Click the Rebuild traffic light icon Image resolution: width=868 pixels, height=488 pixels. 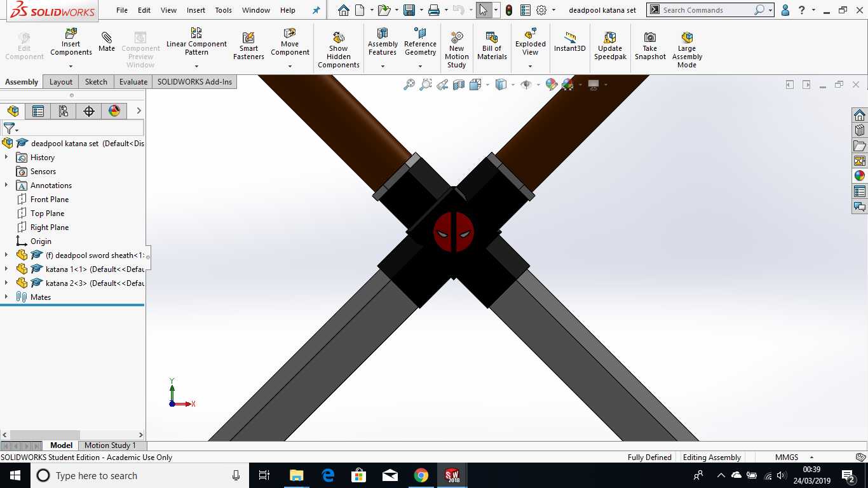(509, 10)
